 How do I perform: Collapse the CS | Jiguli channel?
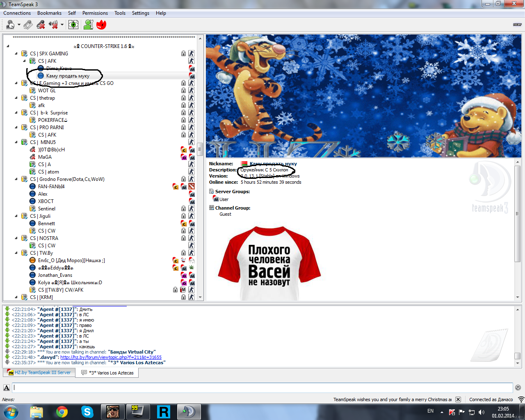point(16,216)
